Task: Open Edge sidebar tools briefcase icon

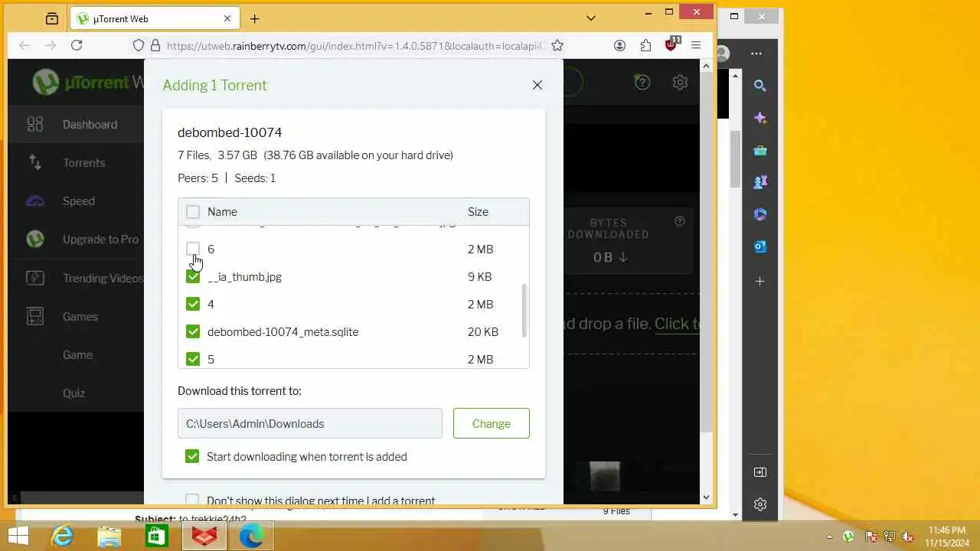Action: click(760, 150)
